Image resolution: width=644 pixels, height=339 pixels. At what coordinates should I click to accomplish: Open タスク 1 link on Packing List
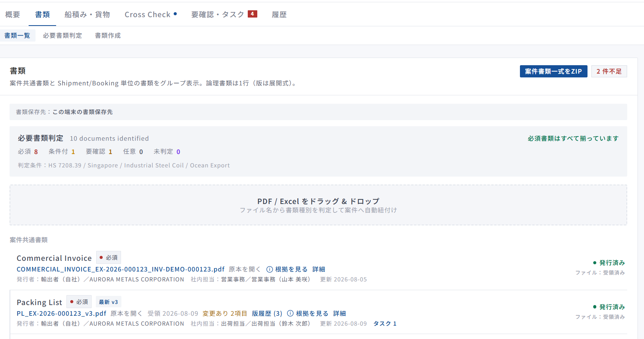click(385, 323)
